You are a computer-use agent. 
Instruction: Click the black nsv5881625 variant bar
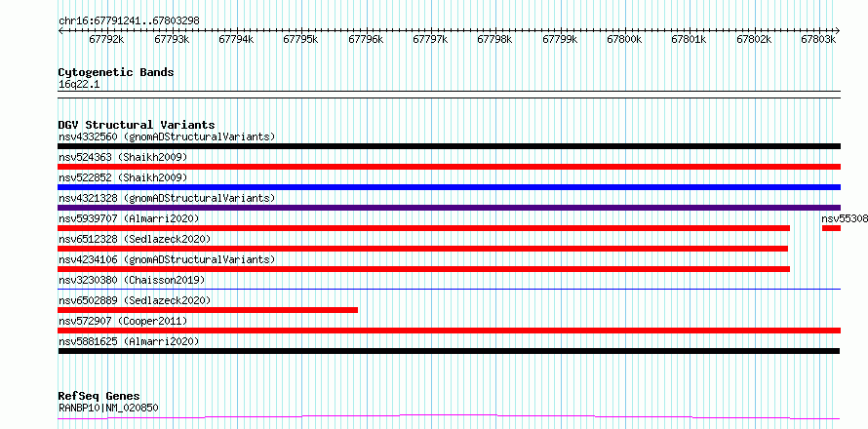pos(449,351)
